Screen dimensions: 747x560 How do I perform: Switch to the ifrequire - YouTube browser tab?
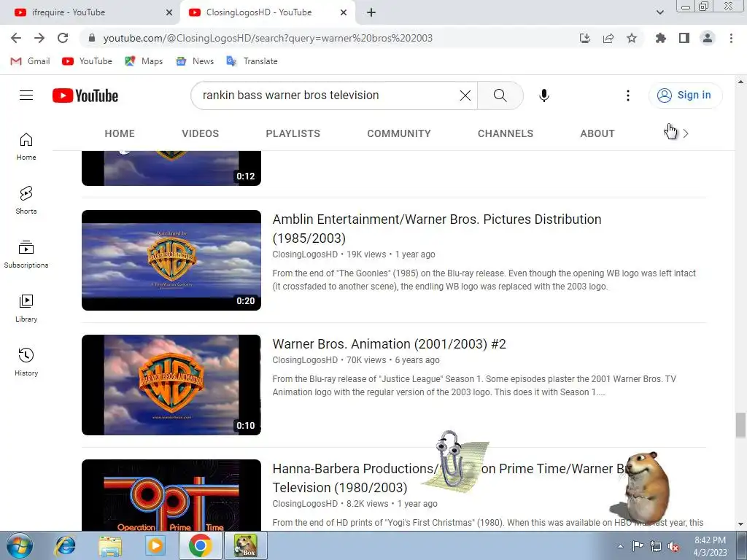[90, 12]
